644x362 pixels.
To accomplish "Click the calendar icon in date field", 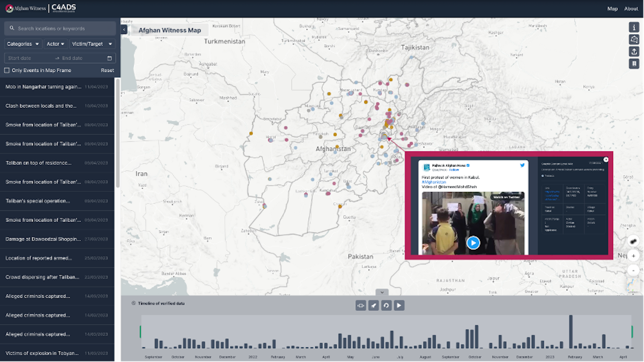I will pyautogui.click(x=109, y=58).
